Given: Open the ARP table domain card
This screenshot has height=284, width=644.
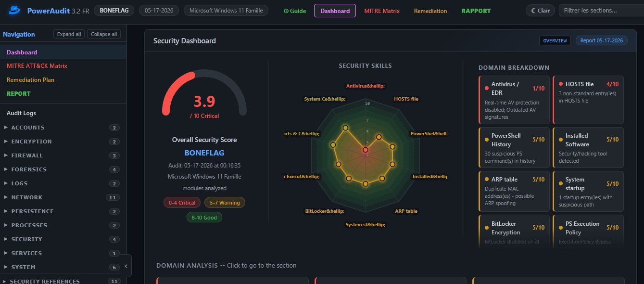Looking at the screenshot, I should pyautogui.click(x=514, y=192).
